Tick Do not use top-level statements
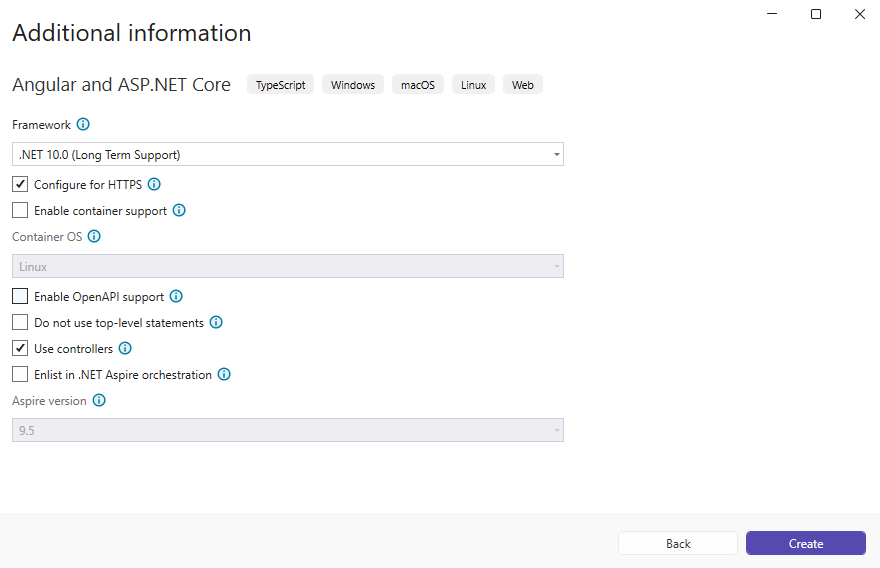Image resolution: width=880 pixels, height=568 pixels. 20,323
